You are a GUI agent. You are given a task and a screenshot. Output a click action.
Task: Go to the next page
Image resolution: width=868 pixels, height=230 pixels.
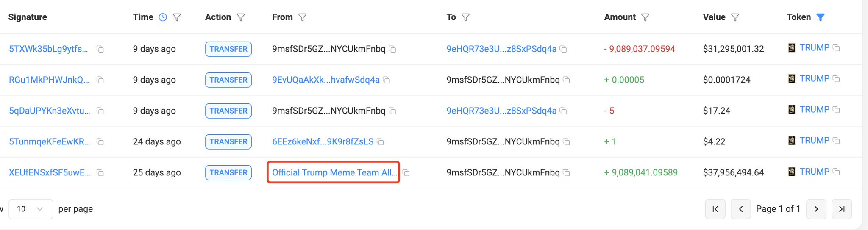click(x=816, y=209)
